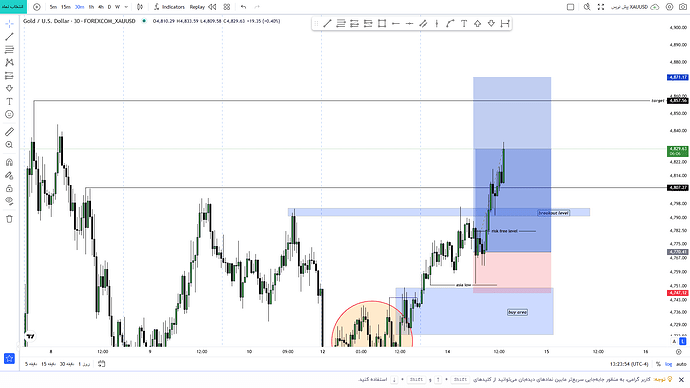This screenshot has height=388, width=690.
Task: Open the patterns tool in left sidebar
Action: tap(9, 62)
